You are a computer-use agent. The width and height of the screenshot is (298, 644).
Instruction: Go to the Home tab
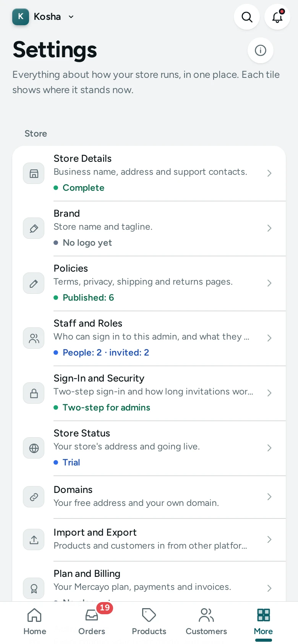click(34, 623)
